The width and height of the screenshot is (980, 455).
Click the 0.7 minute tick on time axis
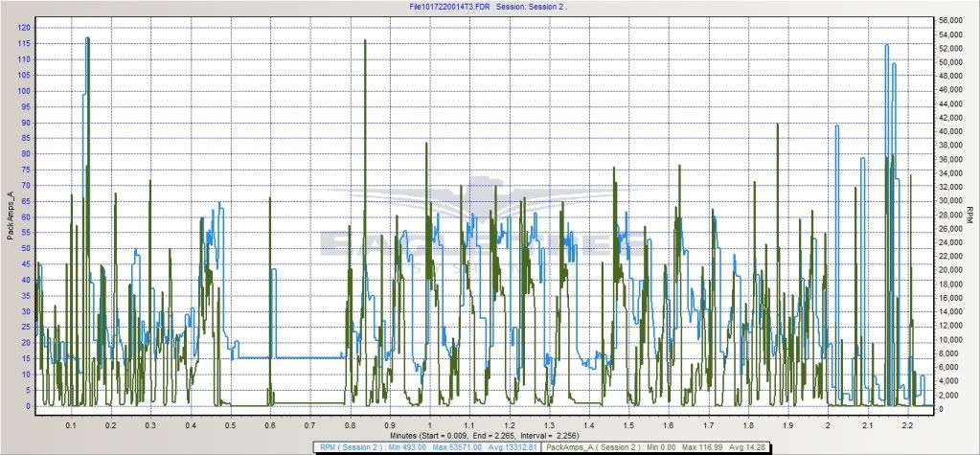(308, 424)
